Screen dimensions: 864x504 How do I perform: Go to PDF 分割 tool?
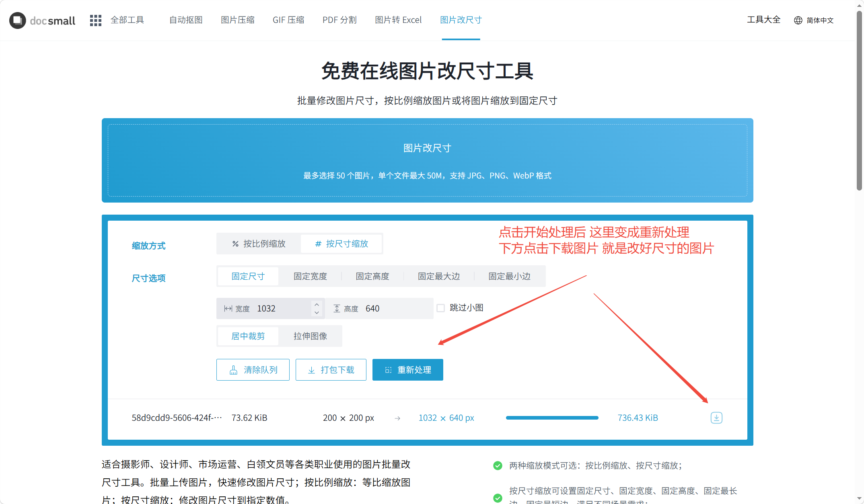click(339, 20)
